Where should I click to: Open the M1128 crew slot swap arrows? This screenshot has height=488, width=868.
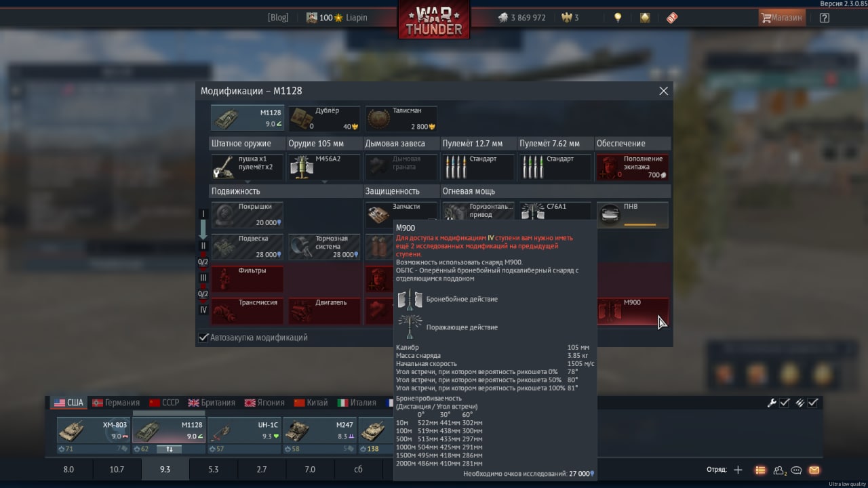click(x=170, y=449)
